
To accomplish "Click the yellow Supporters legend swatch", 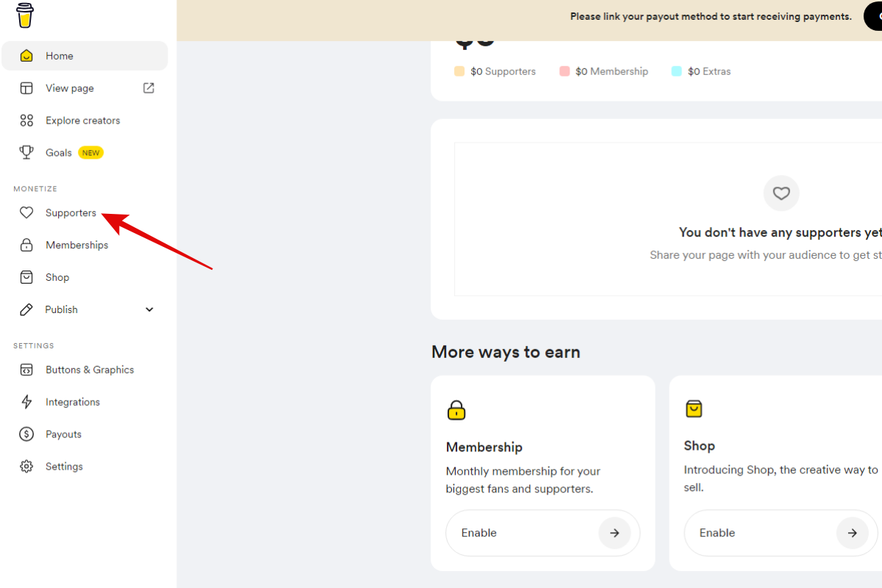I will click(x=459, y=71).
